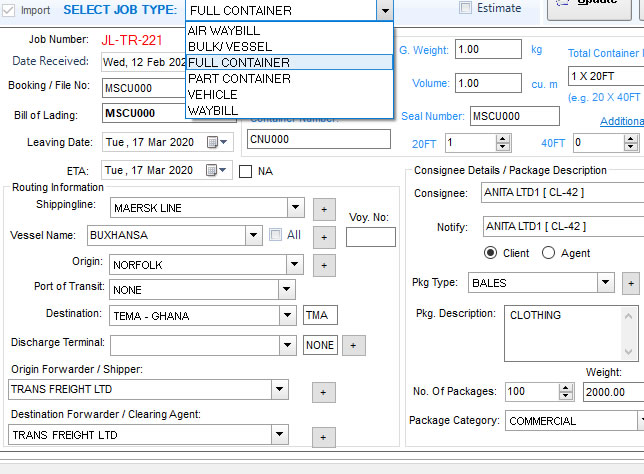644x474 pixels.
Task: Select the Client radio button
Action: (491, 253)
